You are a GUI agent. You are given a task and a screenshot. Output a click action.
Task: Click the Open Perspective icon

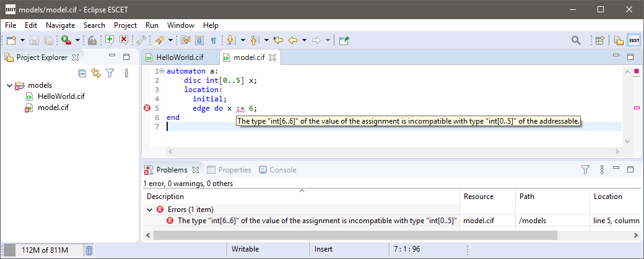599,40
